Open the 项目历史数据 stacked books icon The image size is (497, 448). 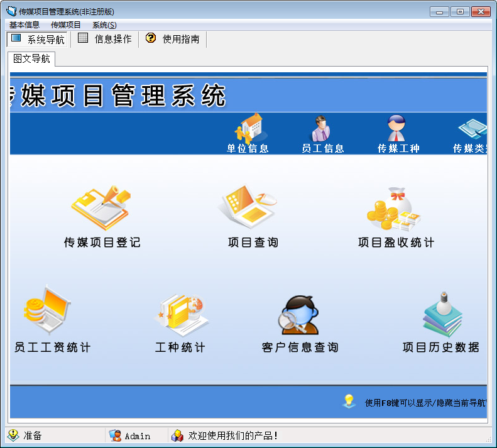pyautogui.click(x=442, y=315)
